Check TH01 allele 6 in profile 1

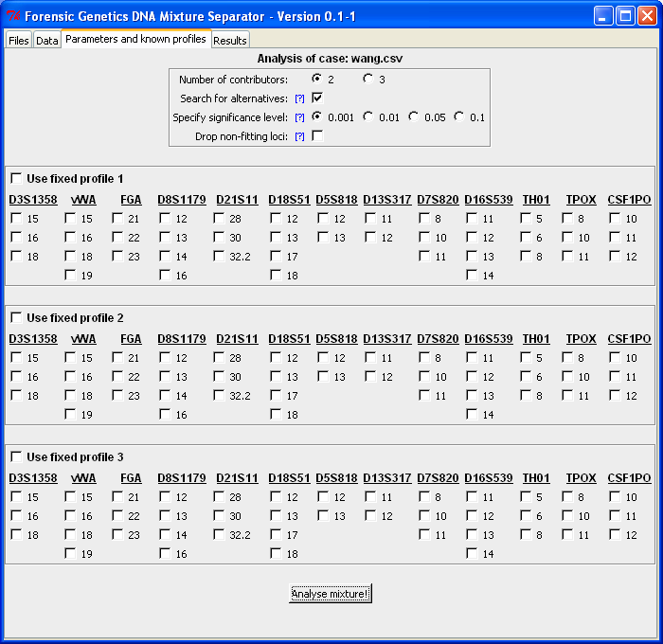(527, 237)
